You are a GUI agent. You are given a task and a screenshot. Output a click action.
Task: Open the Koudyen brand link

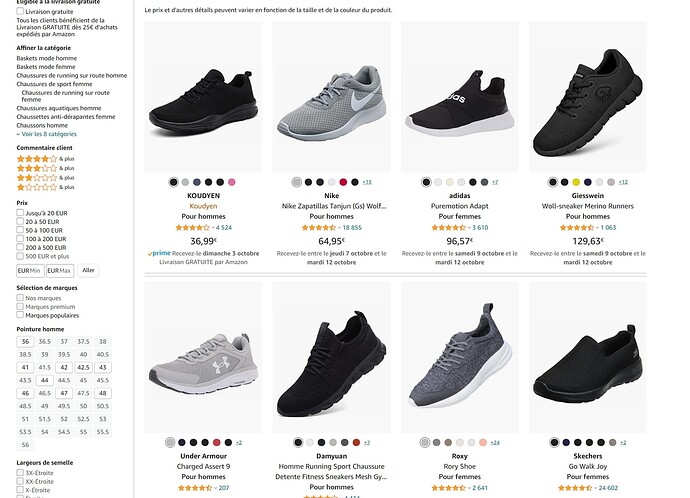(204, 206)
